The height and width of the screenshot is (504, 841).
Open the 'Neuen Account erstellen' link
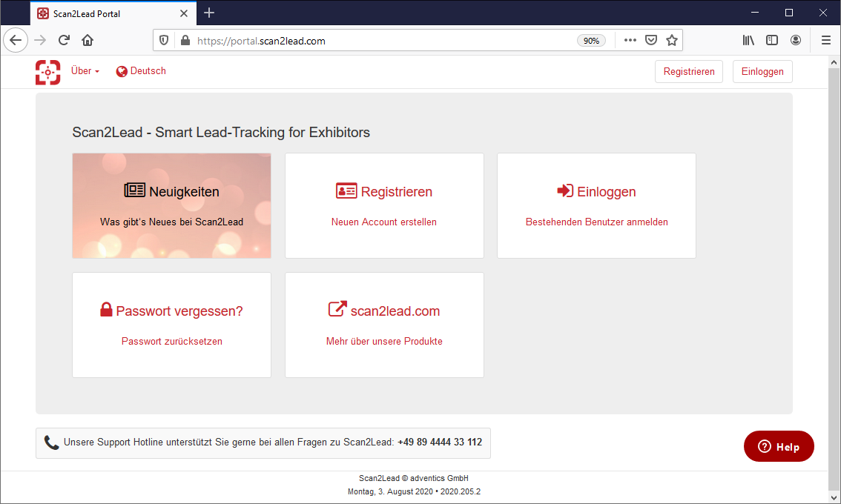pos(384,222)
